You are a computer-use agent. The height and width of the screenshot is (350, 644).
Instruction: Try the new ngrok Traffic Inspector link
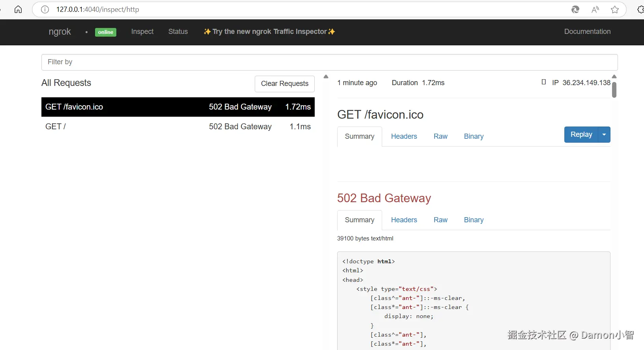point(269,32)
